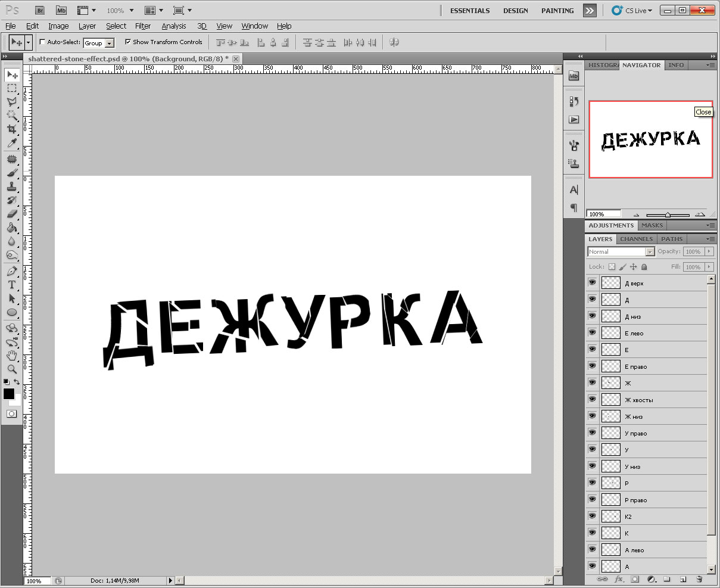
Task: Select the Zoom tool in toolbox
Action: 11,369
